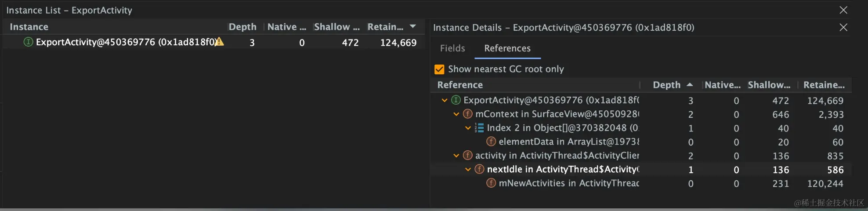Close the Instance Details panel
Image resolution: width=868 pixels, height=211 pixels.
coord(843,27)
